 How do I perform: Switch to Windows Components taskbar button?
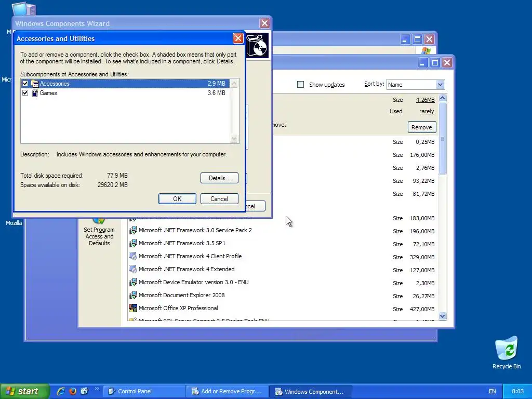coord(311,392)
